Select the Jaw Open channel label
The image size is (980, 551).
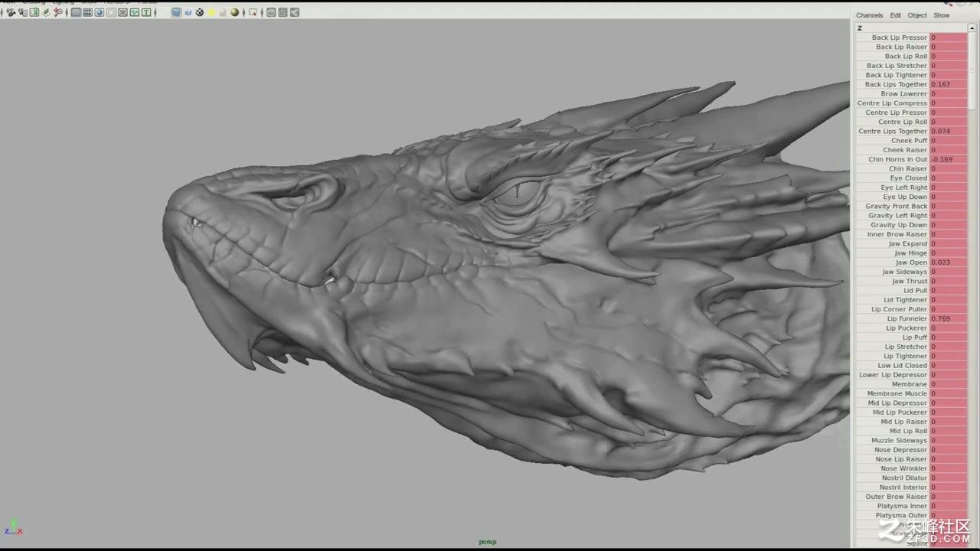coord(911,262)
